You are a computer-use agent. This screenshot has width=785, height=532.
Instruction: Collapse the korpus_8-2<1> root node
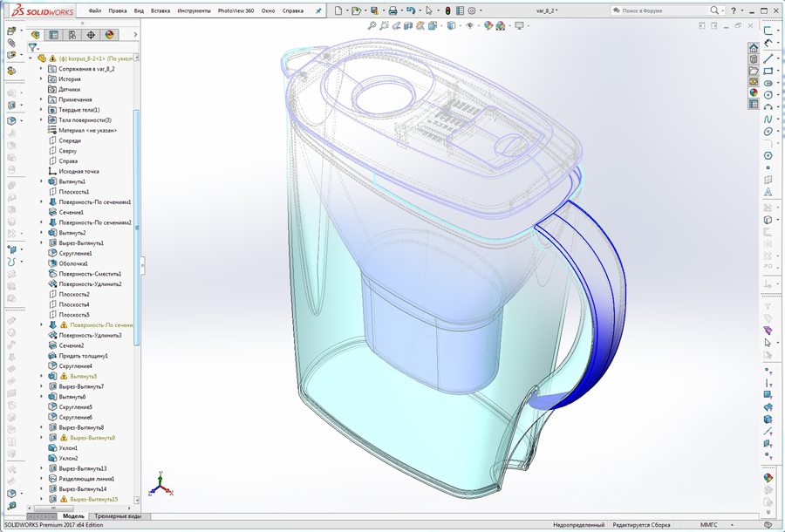(x=31, y=58)
